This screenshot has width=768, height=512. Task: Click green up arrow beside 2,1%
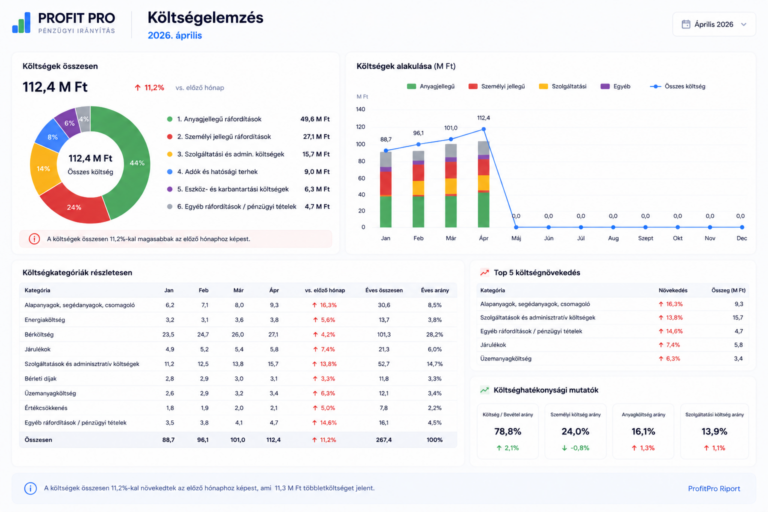(x=499, y=448)
